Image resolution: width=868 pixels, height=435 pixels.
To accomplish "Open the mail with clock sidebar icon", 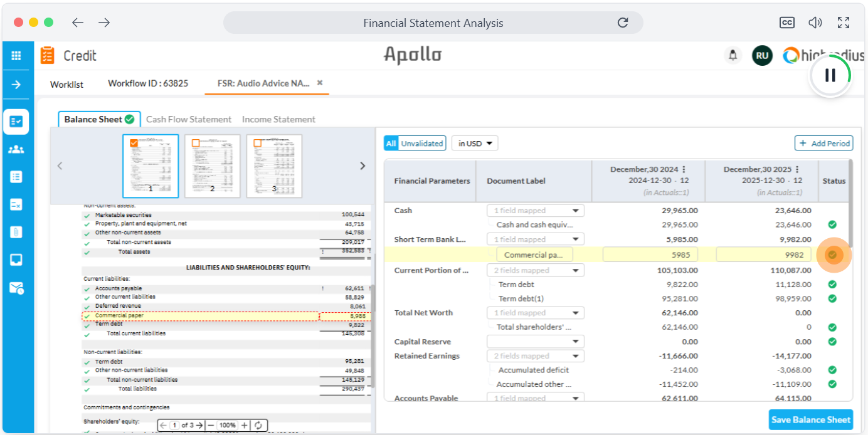I will click(16, 288).
